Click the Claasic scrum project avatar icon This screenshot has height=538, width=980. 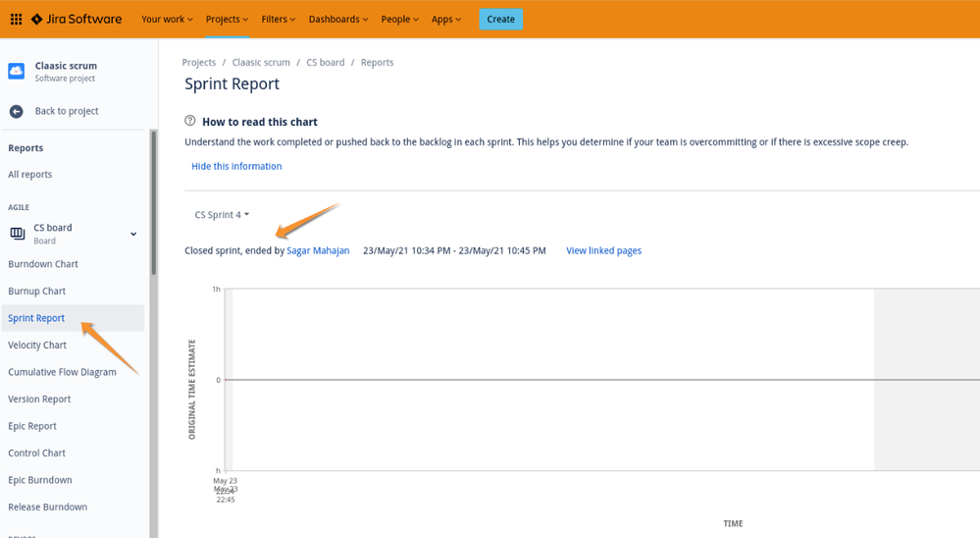tap(17, 72)
